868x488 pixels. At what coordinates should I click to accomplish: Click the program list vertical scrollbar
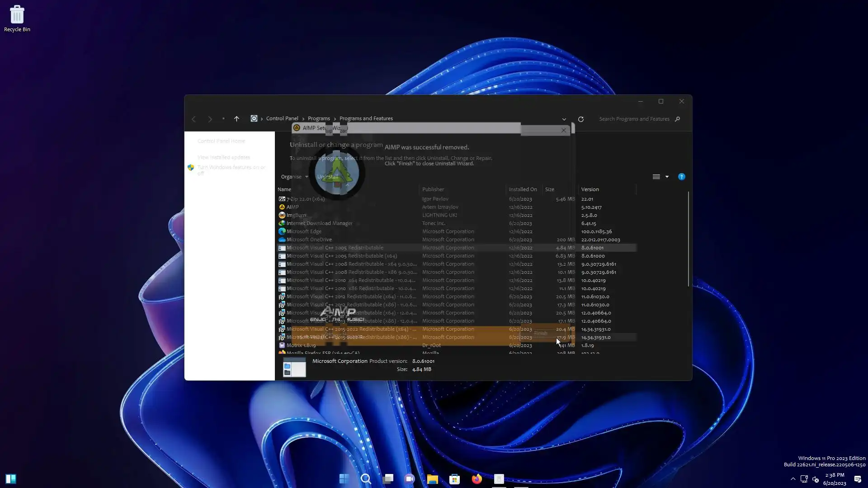pos(688,239)
